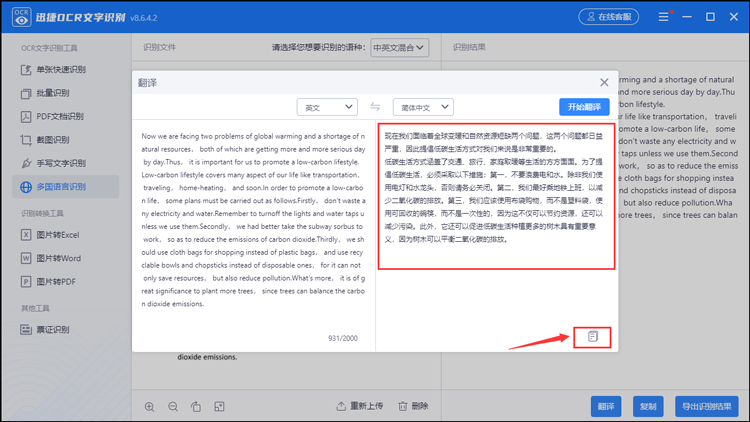Click the 图片转Word icon
750x422 pixels.
coord(26,258)
